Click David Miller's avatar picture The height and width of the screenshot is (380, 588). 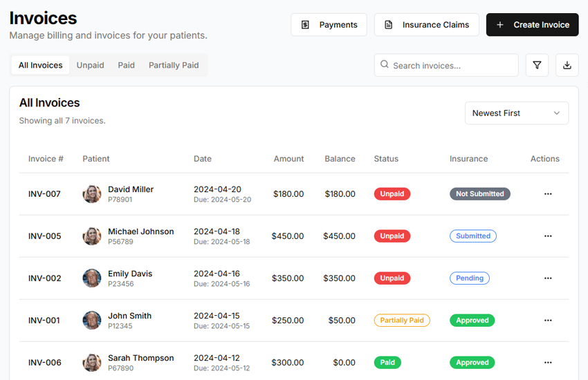[x=92, y=194]
